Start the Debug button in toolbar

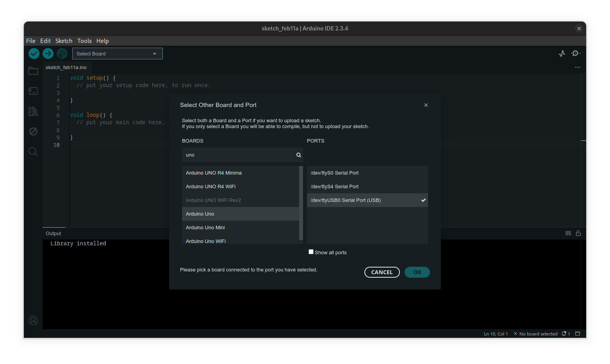coord(62,54)
